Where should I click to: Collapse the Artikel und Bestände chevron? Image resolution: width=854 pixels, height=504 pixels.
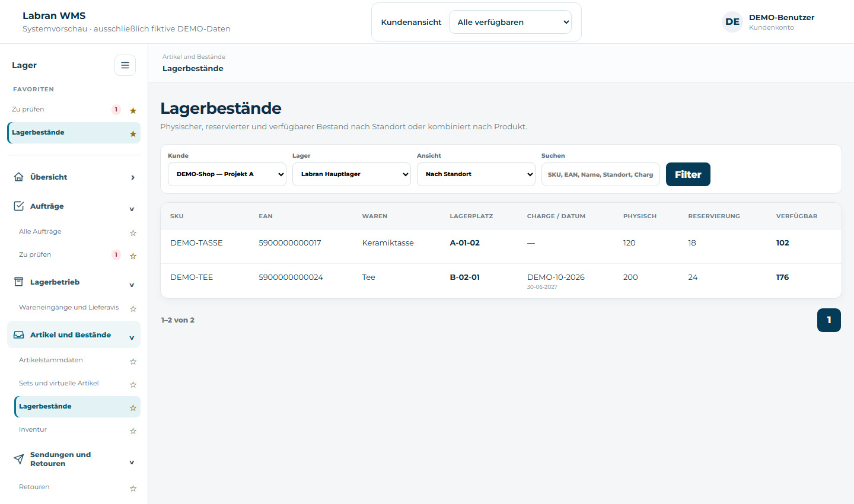(132, 337)
